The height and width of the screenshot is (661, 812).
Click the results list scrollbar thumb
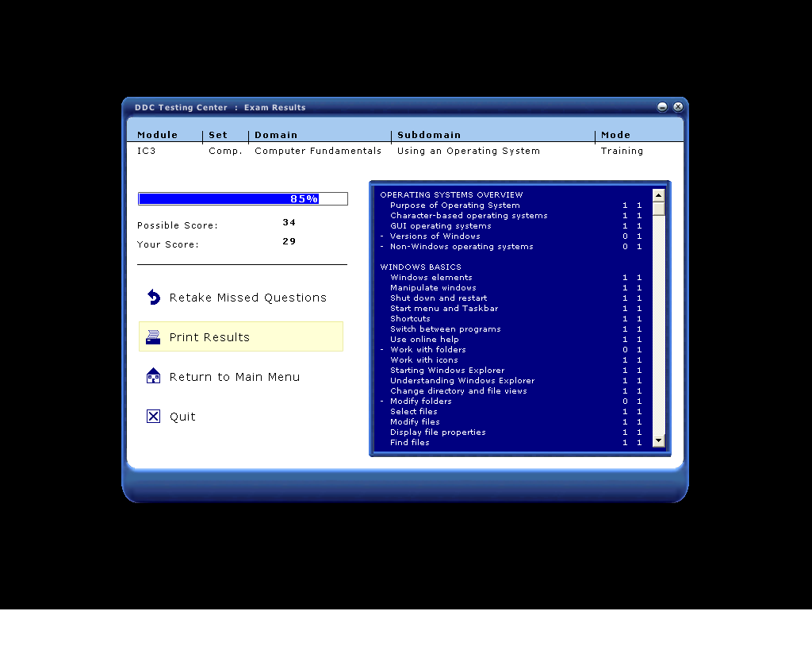click(659, 208)
